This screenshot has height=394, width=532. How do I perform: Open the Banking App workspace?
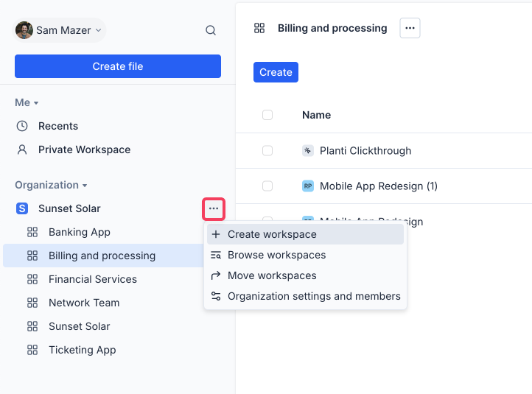80,232
